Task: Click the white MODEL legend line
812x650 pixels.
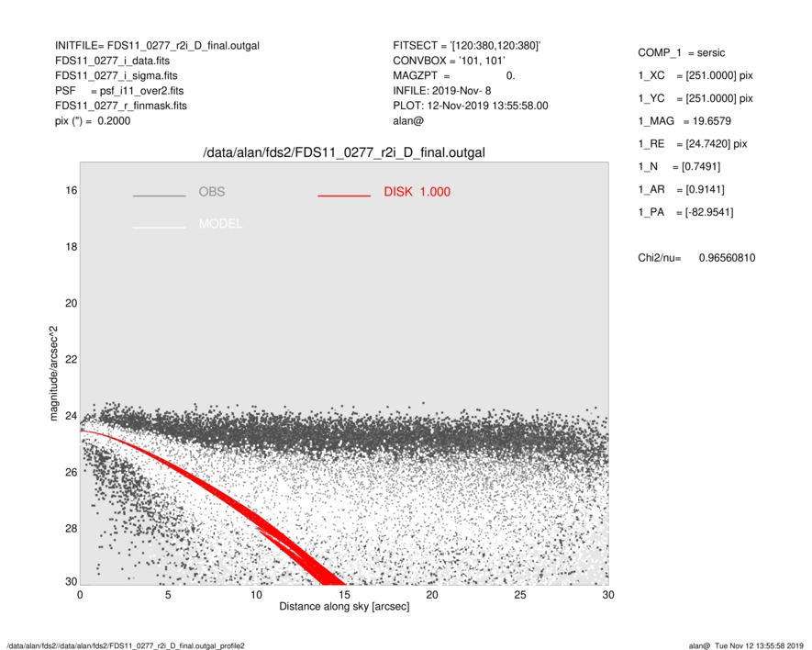Action: click(159, 227)
